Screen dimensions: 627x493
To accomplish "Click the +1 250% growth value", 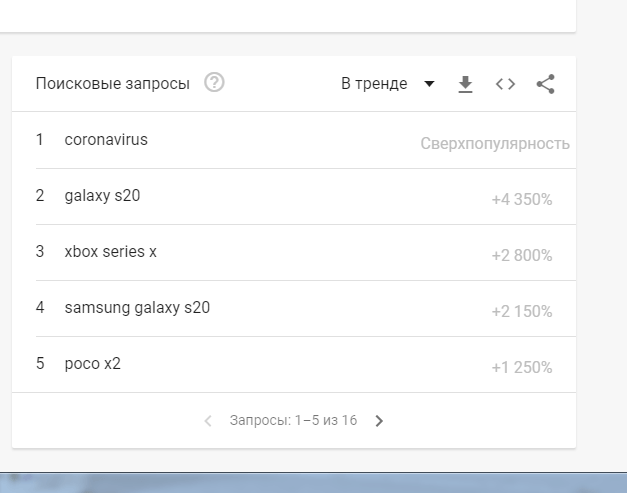I will tap(521, 368).
